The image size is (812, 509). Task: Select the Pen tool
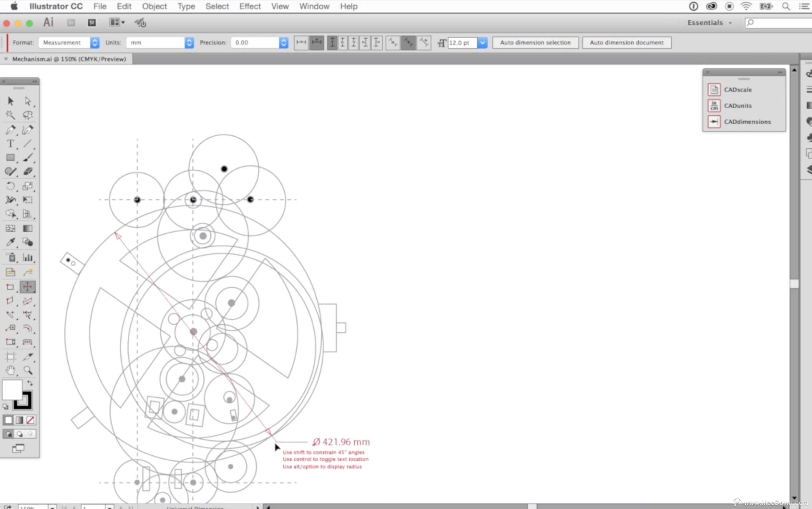(10, 130)
